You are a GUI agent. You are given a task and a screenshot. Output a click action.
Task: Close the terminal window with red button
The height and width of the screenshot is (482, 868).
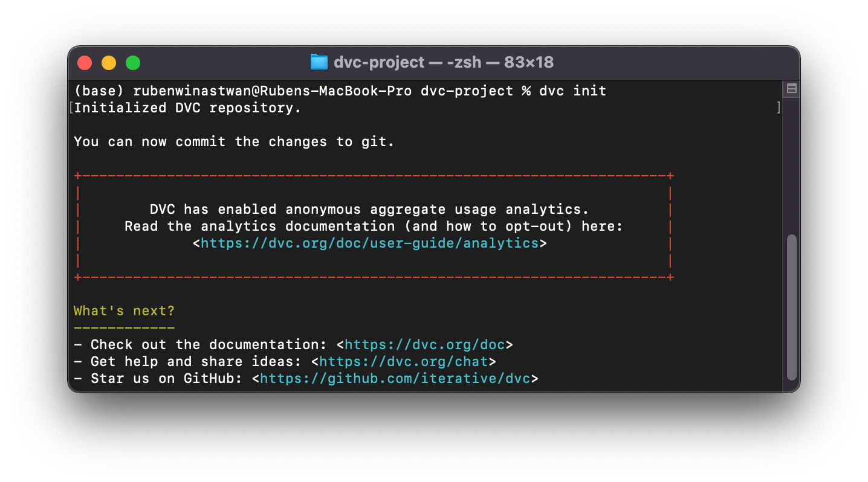pyautogui.click(x=85, y=63)
